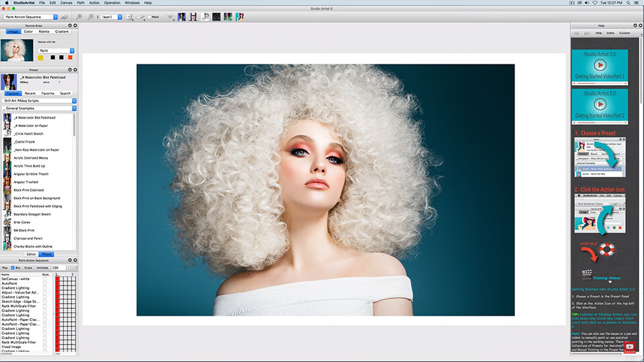This screenshot has width=644, height=362.
Task: Go back using Help panel left arrow
Action: click(x=576, y=33)
